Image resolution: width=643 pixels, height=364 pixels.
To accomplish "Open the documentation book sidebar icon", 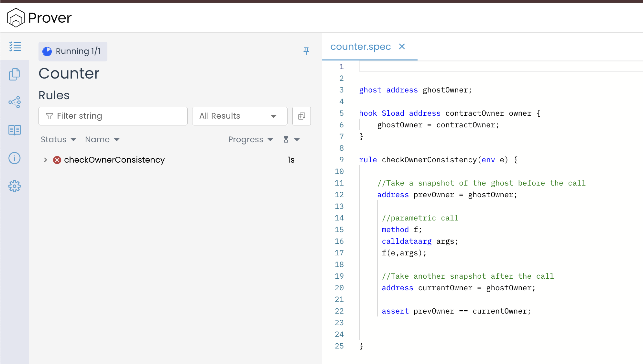I will tap(15, 130).
